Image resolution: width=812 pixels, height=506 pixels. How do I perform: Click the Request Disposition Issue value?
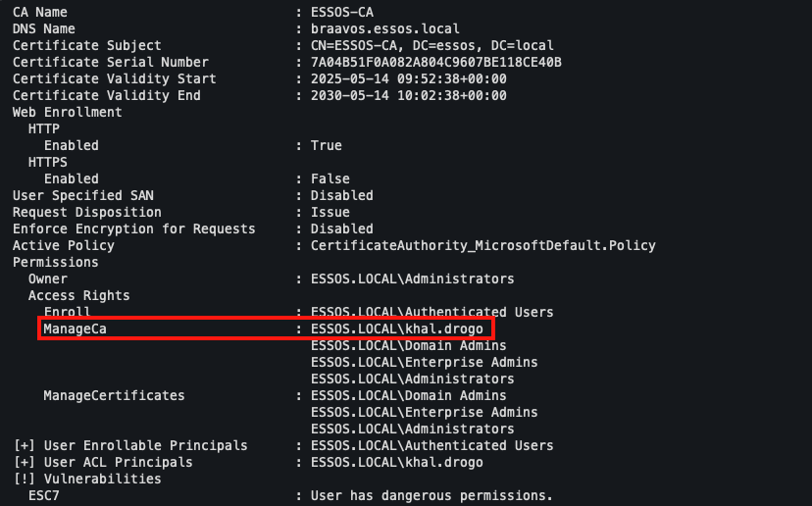coord(330,212)
